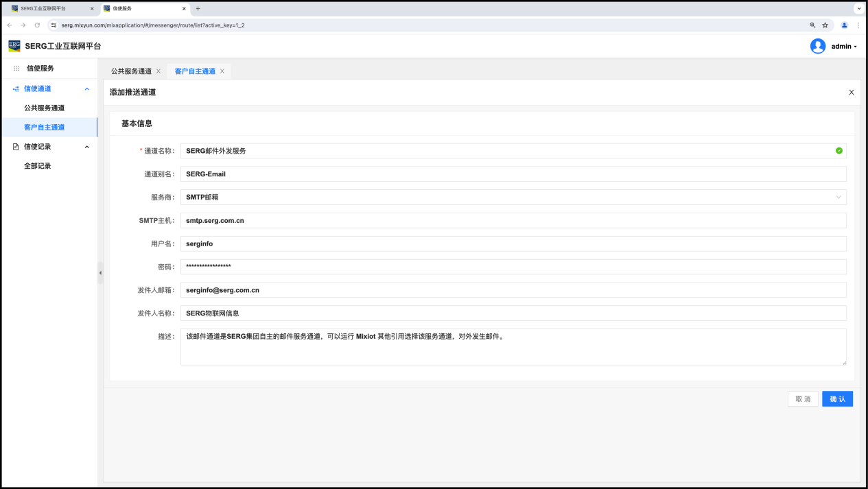Click the admin user avatar icon

pos(817,46)
